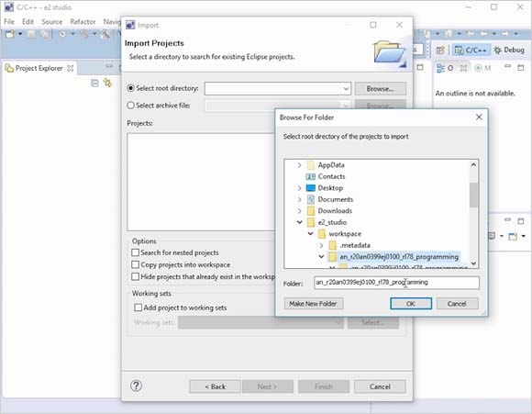The width and height of the screenshot is (532, 414).
Task: Click the Folder name text field
Action: 396,283
